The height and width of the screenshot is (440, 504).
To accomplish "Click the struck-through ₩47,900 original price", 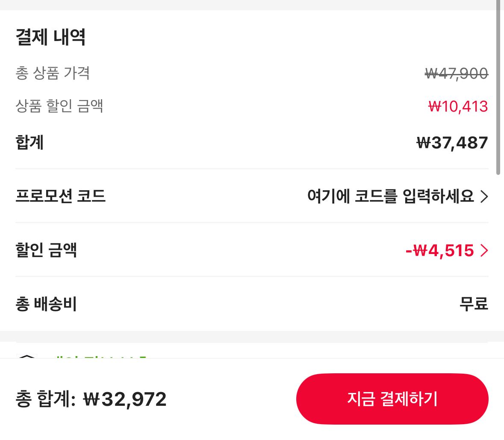I will 455,73.
